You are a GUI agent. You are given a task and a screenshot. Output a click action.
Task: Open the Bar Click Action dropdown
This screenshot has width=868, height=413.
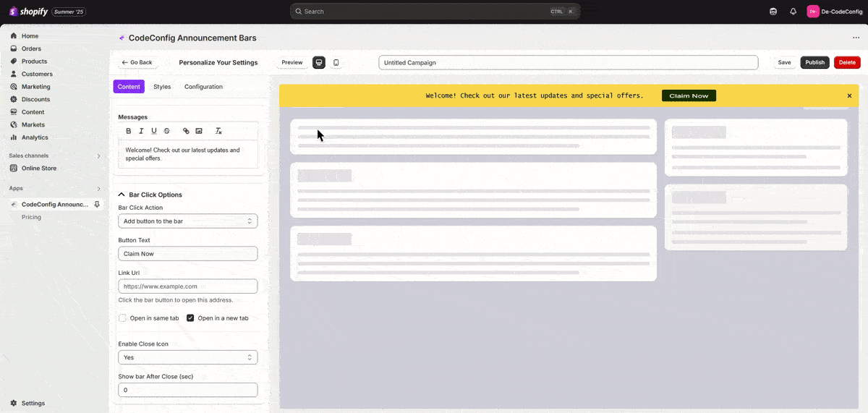coord(188,221)
